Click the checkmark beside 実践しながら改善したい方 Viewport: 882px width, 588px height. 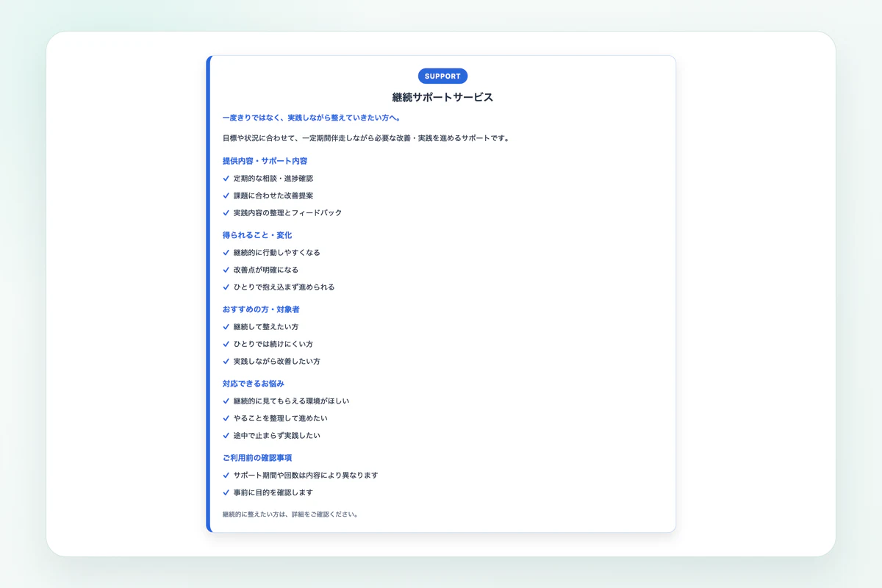(x=226, y=362)
